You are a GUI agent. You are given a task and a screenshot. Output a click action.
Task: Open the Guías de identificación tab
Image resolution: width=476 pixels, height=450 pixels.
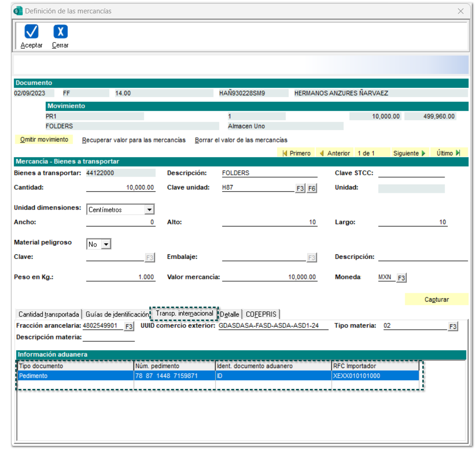(117, 314)
